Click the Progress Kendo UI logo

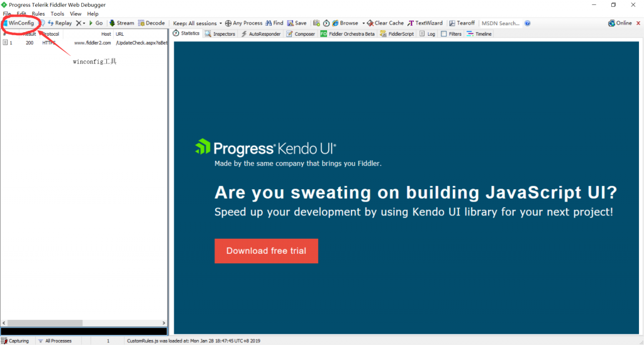click(265, 148)
